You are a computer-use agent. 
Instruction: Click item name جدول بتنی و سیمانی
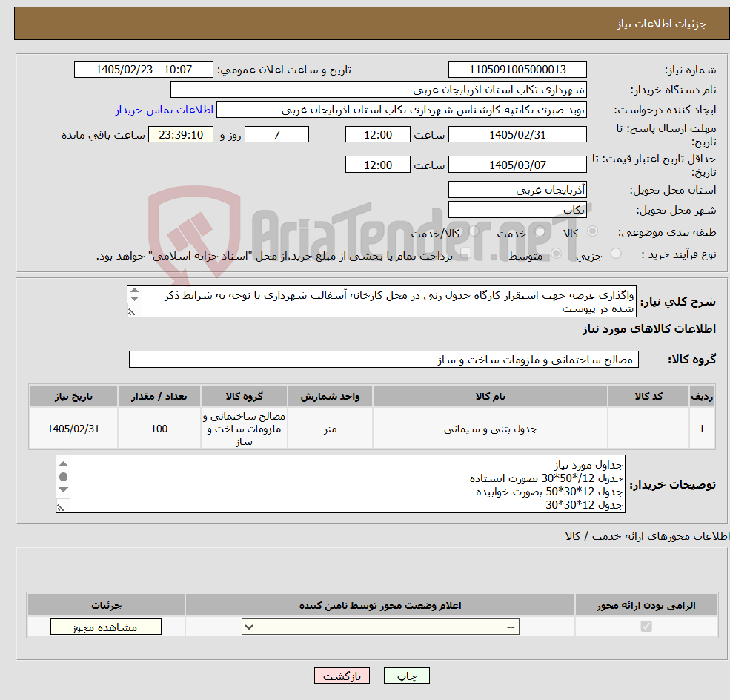coord(490,429)
